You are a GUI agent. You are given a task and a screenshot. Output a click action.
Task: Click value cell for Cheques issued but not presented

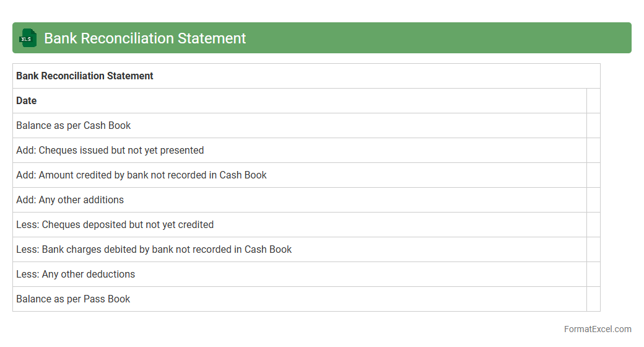click(593, 151)
